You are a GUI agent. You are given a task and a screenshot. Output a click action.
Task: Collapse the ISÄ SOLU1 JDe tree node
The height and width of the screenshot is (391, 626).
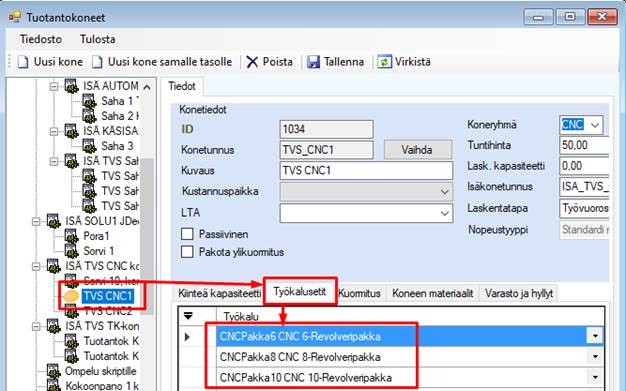[x=36, y=221]
